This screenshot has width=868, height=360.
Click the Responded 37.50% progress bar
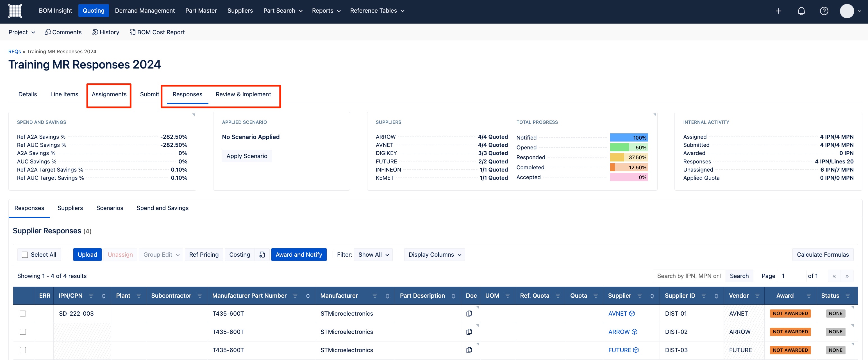(x=629, y=157)
